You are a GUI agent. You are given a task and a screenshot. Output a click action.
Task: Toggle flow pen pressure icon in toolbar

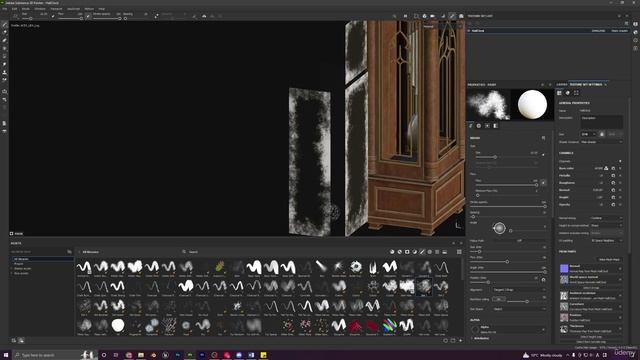[88, 16]
